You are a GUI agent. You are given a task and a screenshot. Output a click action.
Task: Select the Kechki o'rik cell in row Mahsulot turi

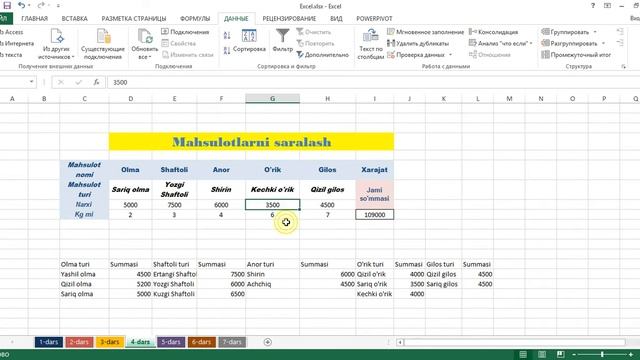pos(273,190)
